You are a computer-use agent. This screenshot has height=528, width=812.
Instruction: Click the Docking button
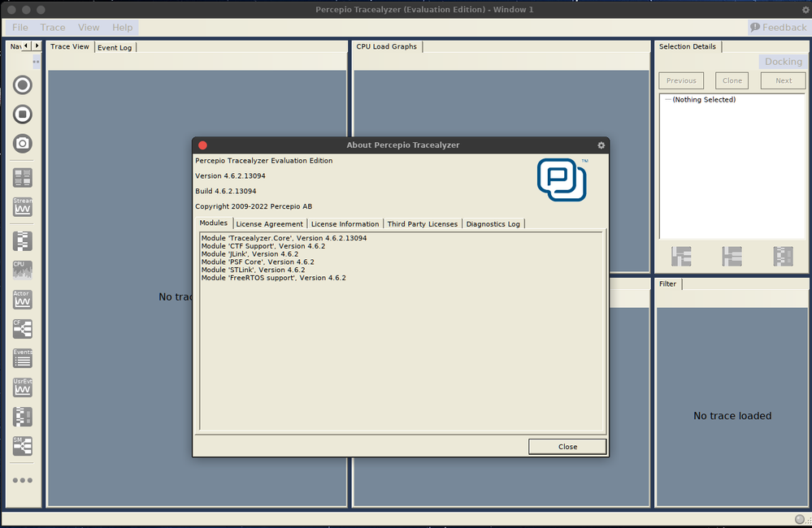tap(784, 62)
